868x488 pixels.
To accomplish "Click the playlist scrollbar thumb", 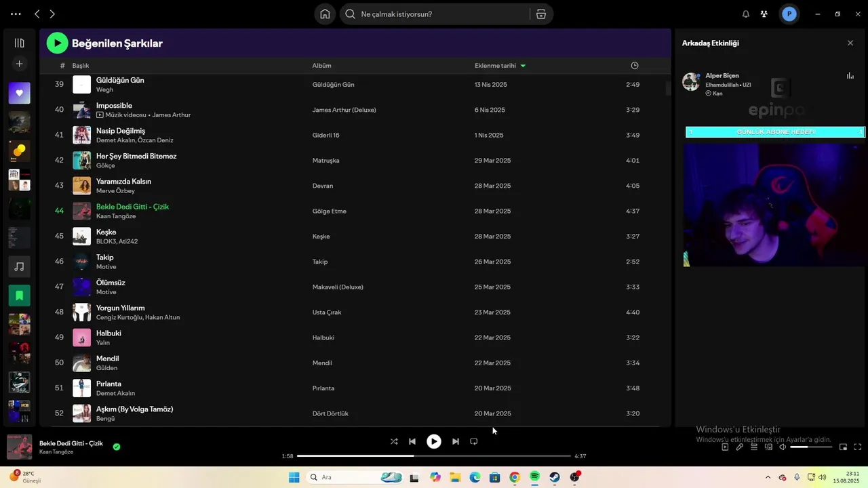I will (668, 88).
